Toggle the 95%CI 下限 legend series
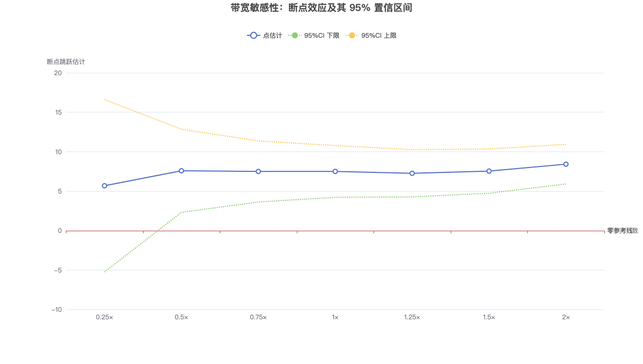 point(313,35)
